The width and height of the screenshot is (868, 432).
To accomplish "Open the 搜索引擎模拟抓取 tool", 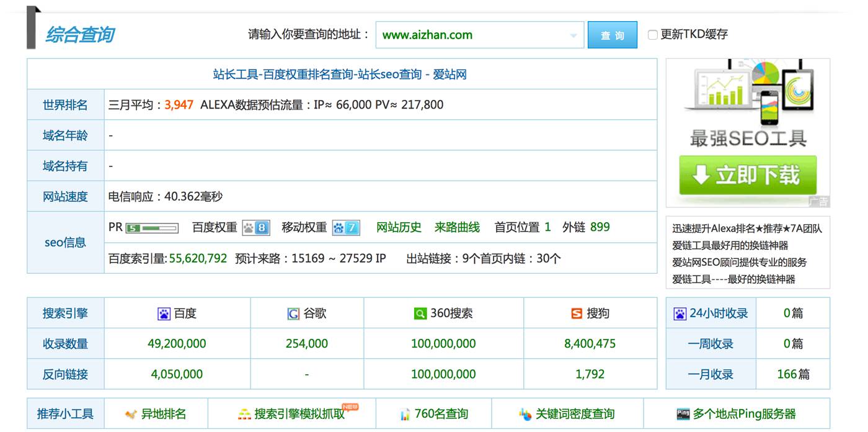I will (x=299, y=414).
